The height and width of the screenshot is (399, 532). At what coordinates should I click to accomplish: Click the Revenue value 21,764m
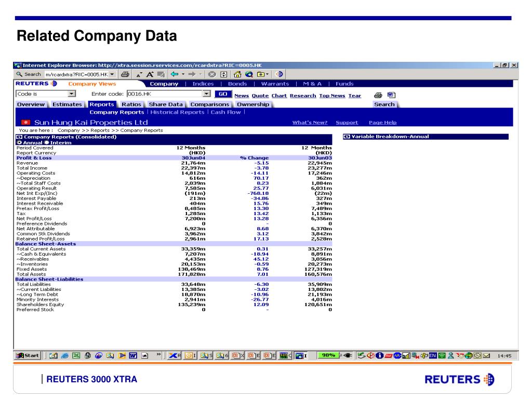tap(193, 163)
